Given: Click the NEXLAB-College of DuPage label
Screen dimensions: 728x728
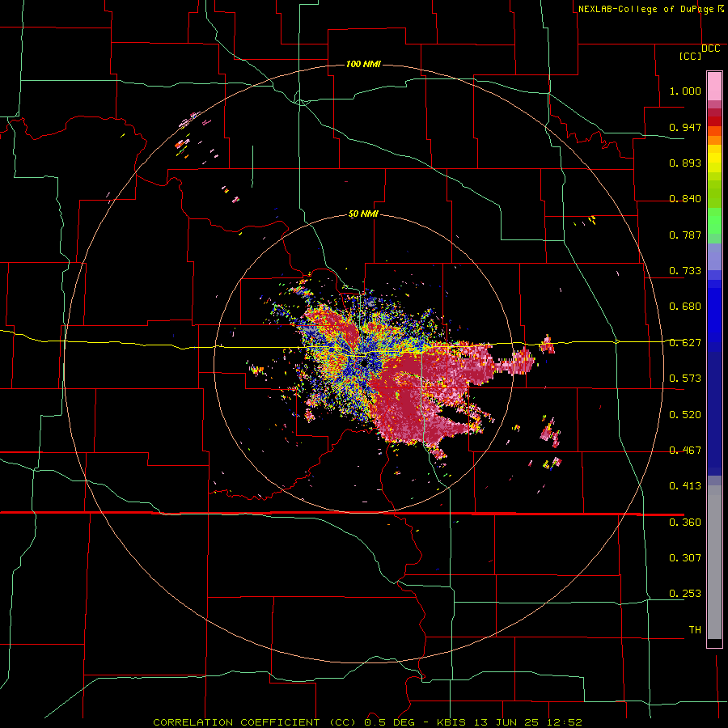Looking at the screenshot, I should pos(645,9).
